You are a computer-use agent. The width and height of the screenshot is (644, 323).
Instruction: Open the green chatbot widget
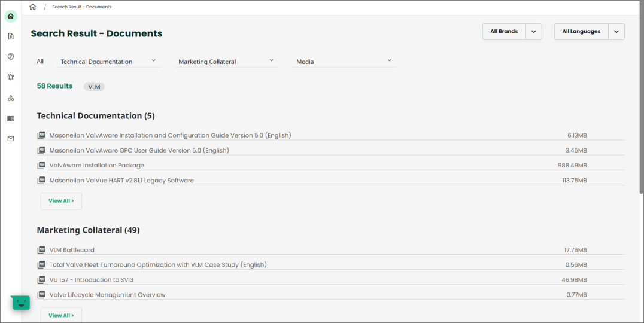tap(21, 303)
